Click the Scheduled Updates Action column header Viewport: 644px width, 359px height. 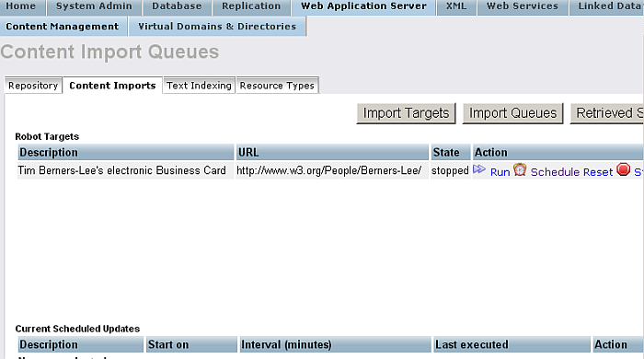tap(618, 344)
